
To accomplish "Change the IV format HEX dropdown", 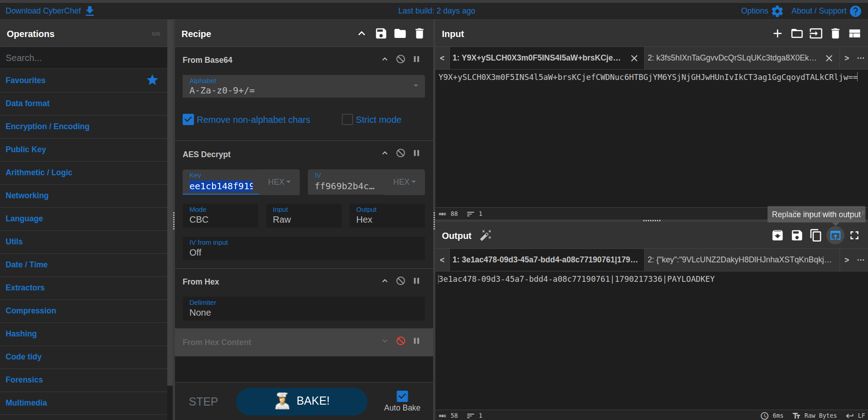I will (405, 182).
